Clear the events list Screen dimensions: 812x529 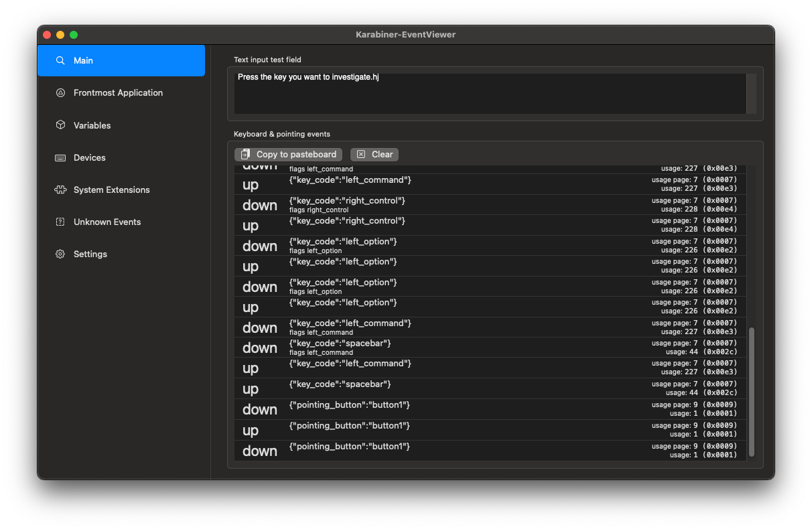375,155
